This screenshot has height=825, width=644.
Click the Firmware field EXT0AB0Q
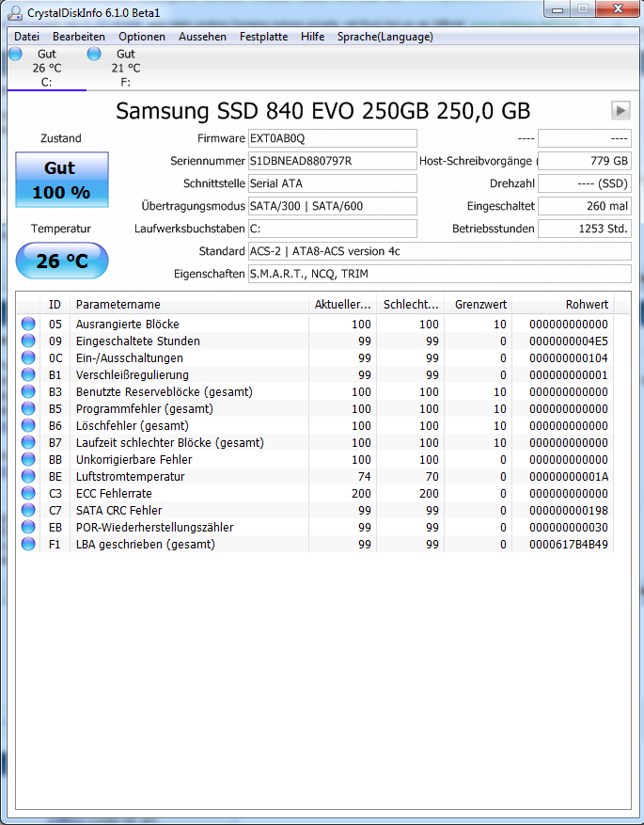[332, 138]
